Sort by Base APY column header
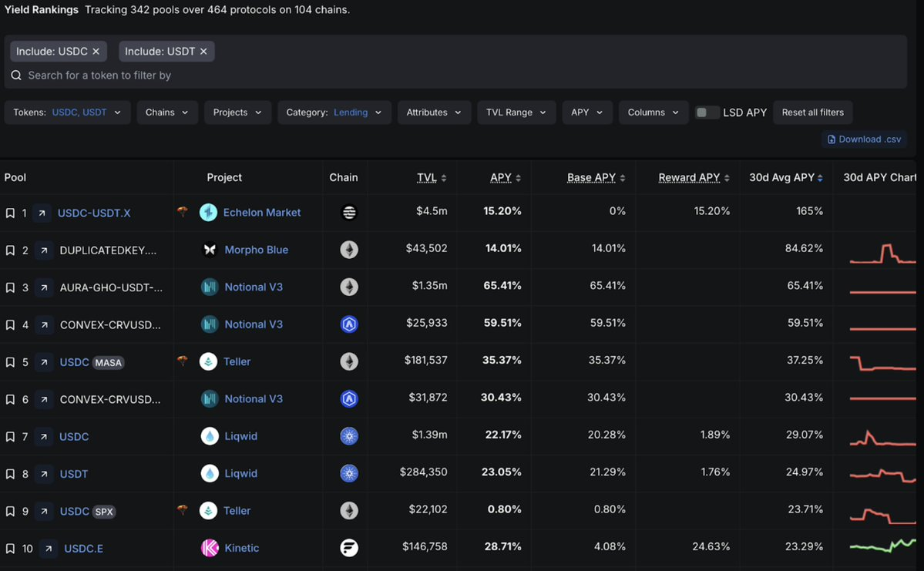Image resolution: width=924 pixels, height=571 pixels. pyautogui.click(x=596, y=177)
